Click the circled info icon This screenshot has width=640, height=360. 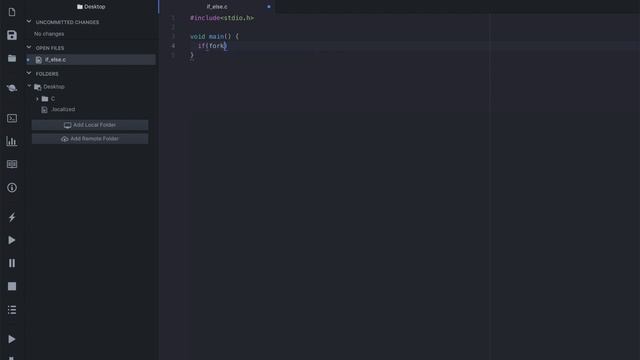(x=12, y=188)
